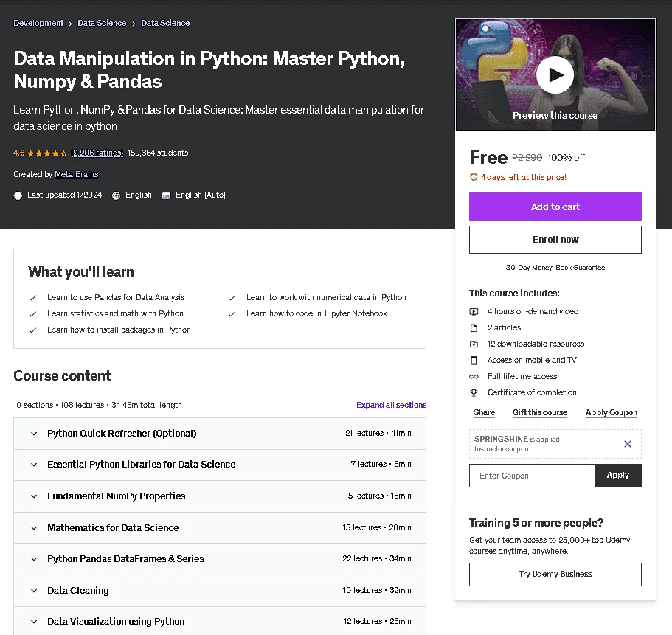
Task: Open the last Data Science breadcrumb
Action: tap(165, 23)
